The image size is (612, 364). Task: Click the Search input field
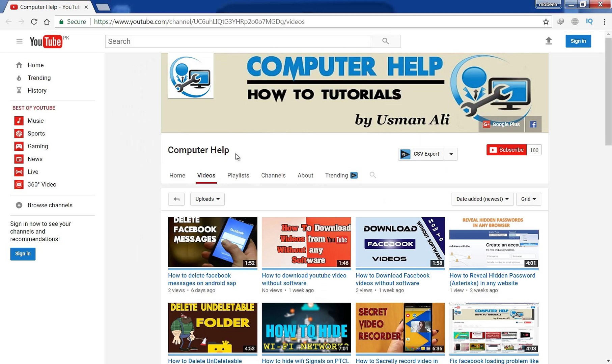pos(238,41)
